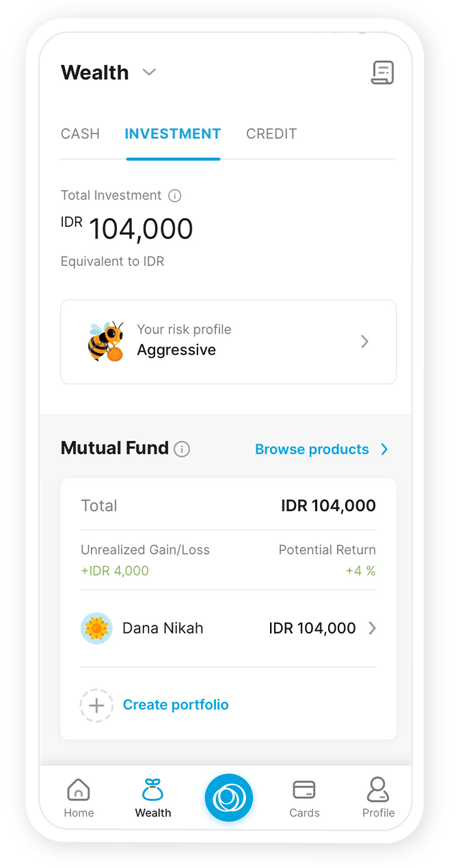Screen dimensions: 456x868
Task: Select the Wealth bag icon
Action: [x=153, y=790]
